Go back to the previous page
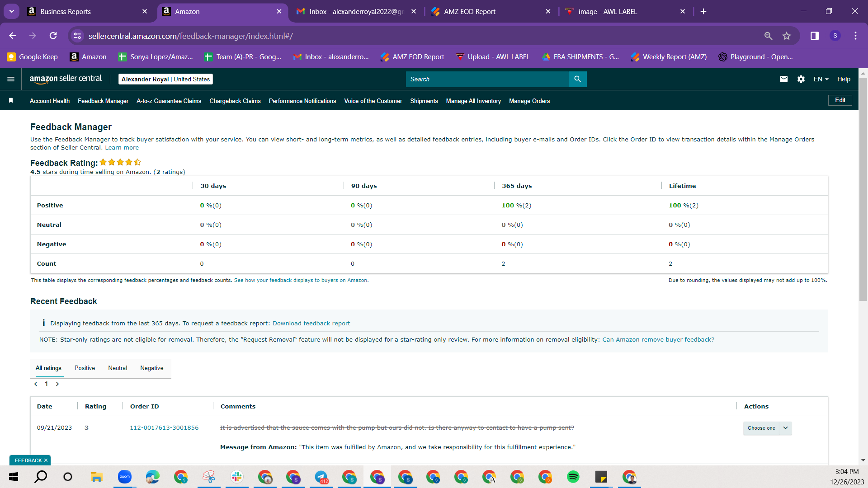The width and height of the screenshot is (868, 488). pos(13,36)
